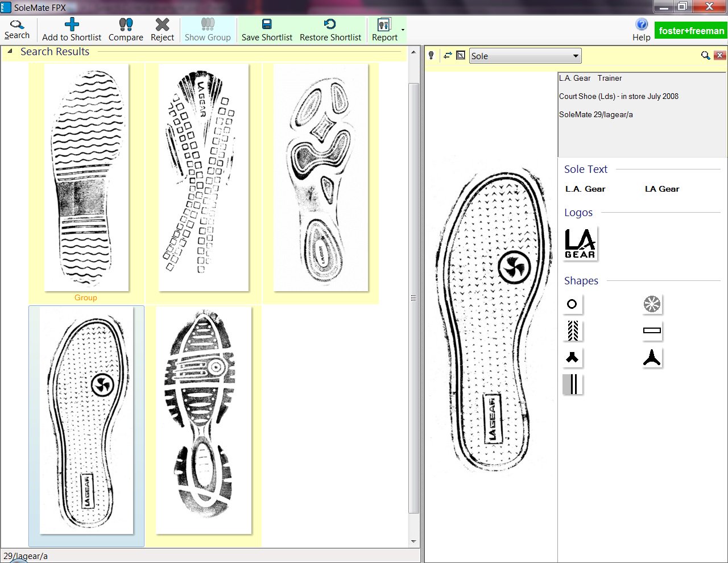728x563 pixels.
Task: Open Help
Action: (642, 30)
